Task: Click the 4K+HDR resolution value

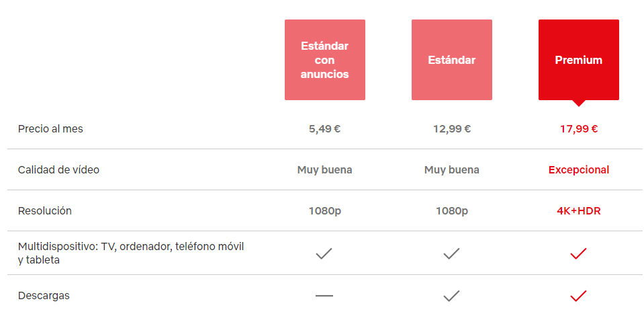Action: [x=579, y=211]
